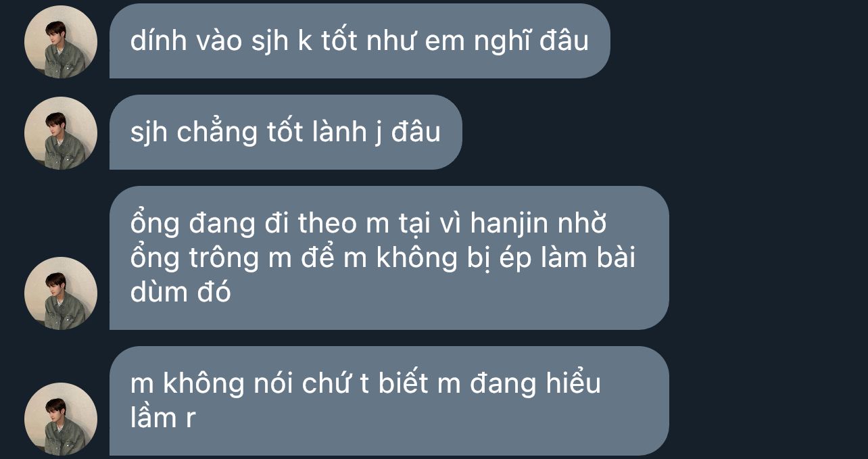Click the words "nghĩ đâu" in first message

click(x=531, y=42)
